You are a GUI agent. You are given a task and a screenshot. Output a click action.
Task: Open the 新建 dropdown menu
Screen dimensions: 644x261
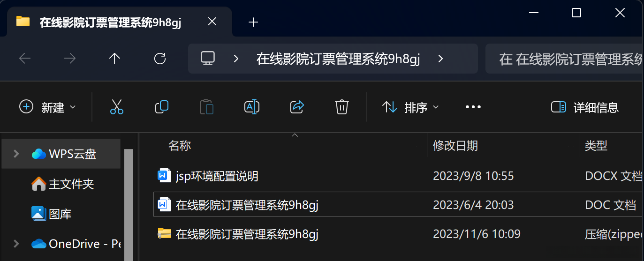[x=47, y=107]
